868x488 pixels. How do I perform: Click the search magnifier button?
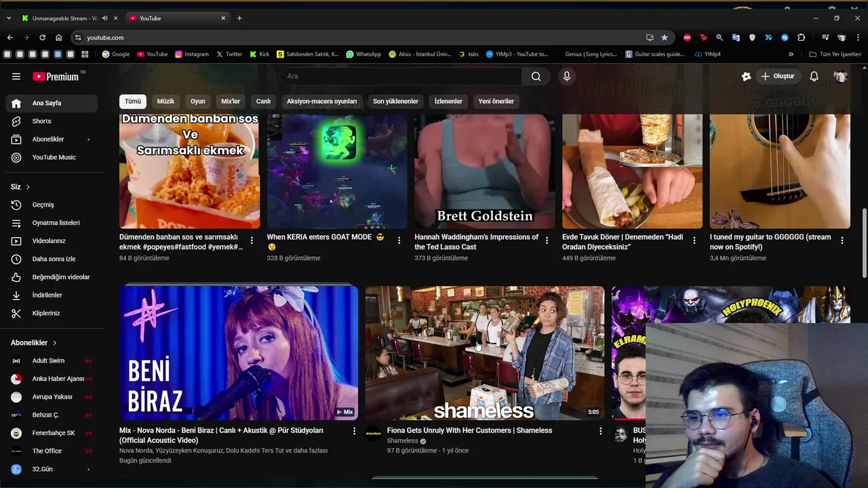click(x=536, y=76)
